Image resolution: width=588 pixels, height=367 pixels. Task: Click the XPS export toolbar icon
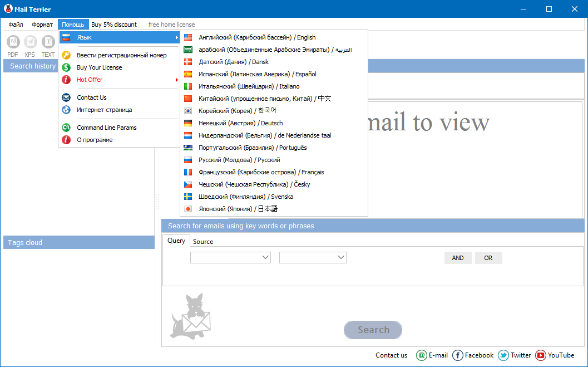31,42
